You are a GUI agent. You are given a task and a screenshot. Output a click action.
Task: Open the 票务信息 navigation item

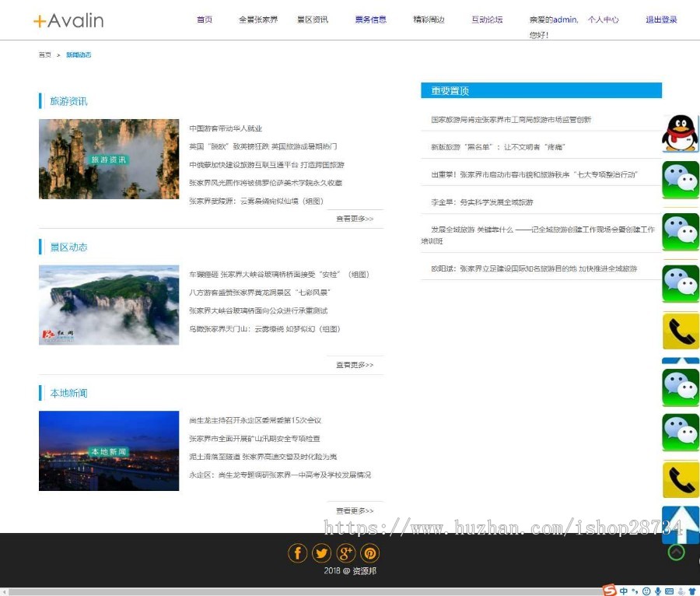point(371,19)
